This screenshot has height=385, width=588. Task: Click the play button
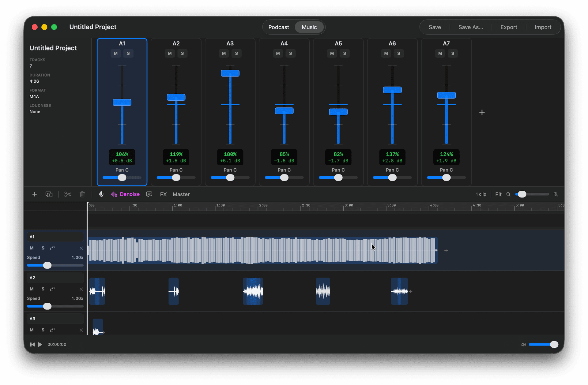coord(40,344)
